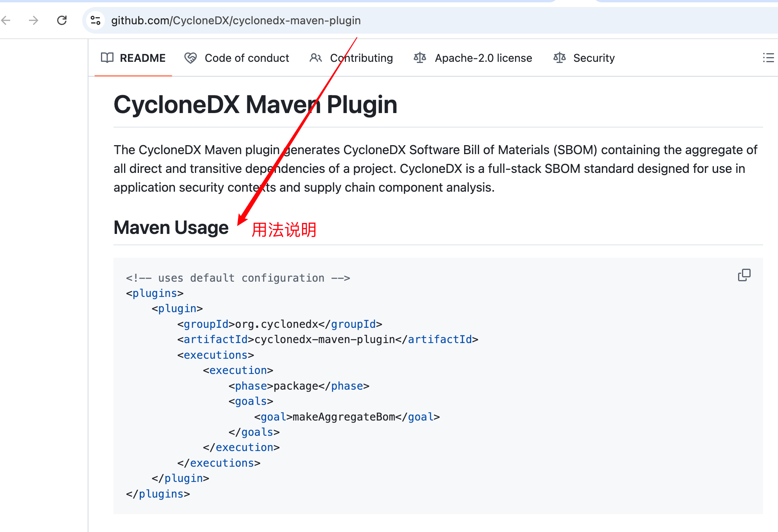Open the Security tab

coord(594,58)
